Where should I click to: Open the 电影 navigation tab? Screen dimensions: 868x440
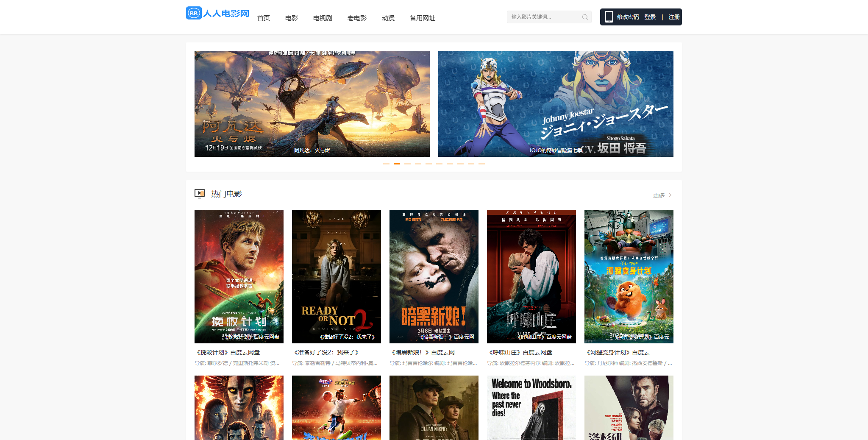(x=291, y=18)
